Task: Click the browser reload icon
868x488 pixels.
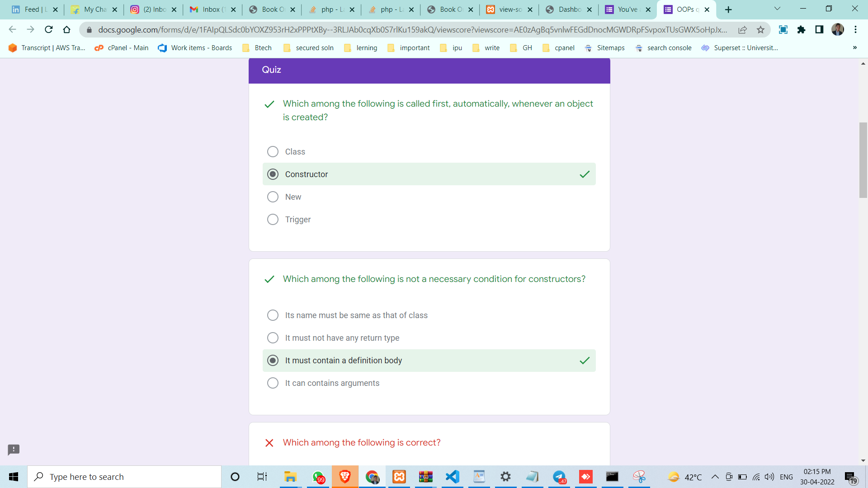Action: [49, 30]
